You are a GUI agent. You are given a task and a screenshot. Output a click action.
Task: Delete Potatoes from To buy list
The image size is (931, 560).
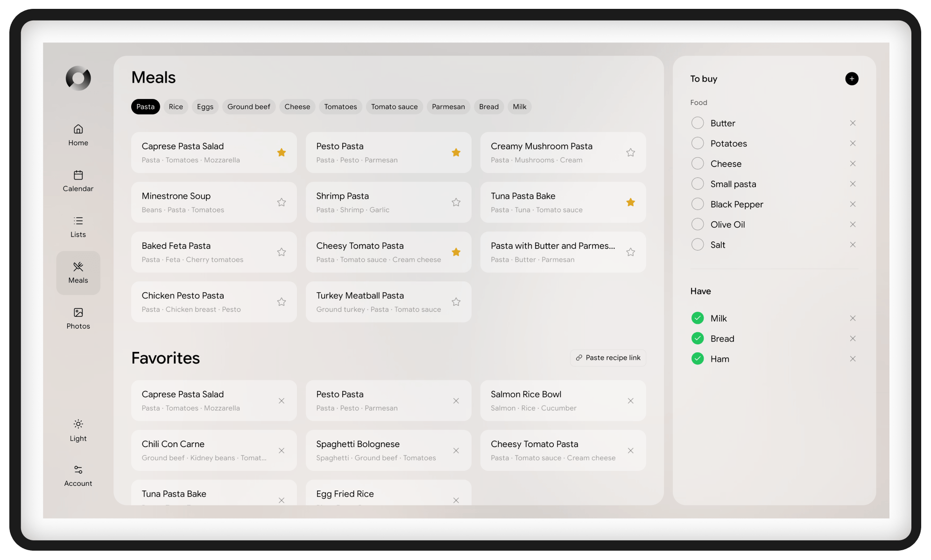(853, 143)
